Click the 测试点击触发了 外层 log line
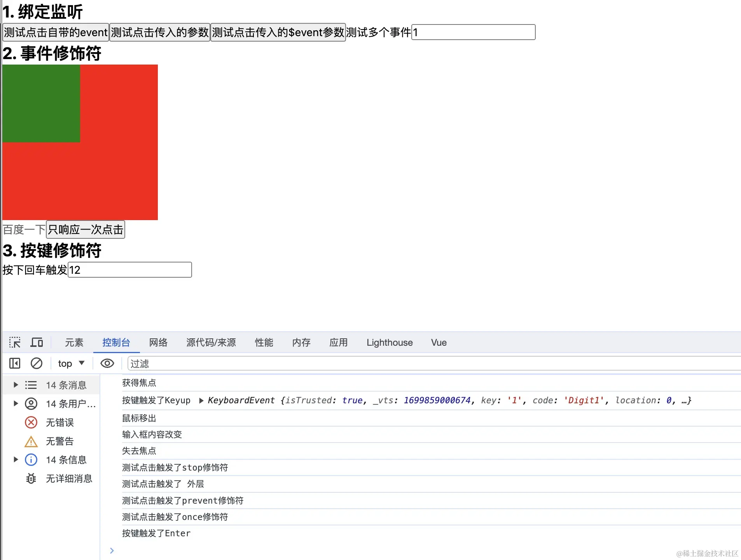This screenshot has height=560, width=741. pyautogui.click(x=163, y=484)
